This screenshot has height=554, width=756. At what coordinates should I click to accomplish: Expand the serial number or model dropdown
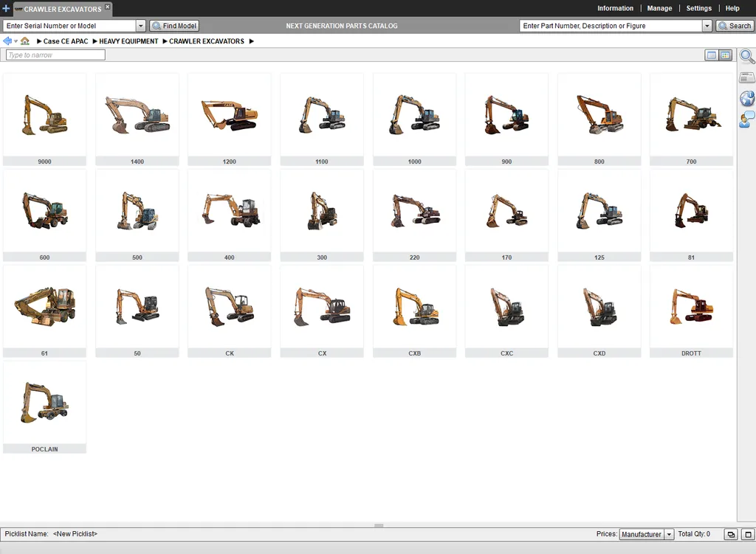(141, 26)
